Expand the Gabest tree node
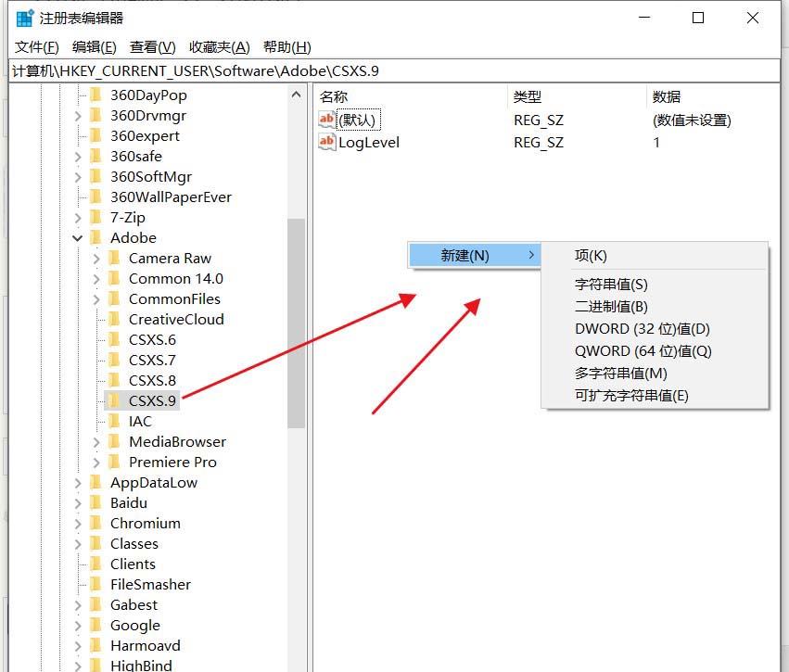The height and width of the screenshot is (672, 789). pos(78,605)
